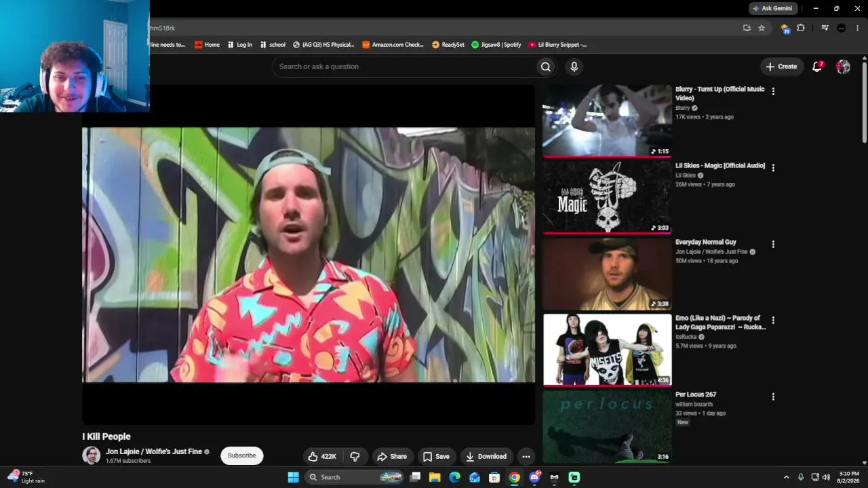Bookmark this page with the star icon
The height and width of the screenshot is (488, 868).
pyautogui.click(x=762, y=28)
